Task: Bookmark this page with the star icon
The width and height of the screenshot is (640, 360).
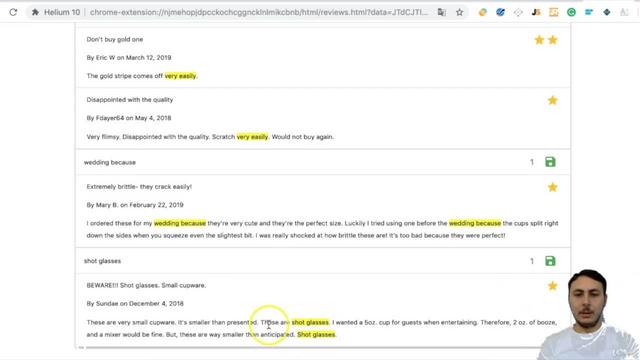Action: 460,12
